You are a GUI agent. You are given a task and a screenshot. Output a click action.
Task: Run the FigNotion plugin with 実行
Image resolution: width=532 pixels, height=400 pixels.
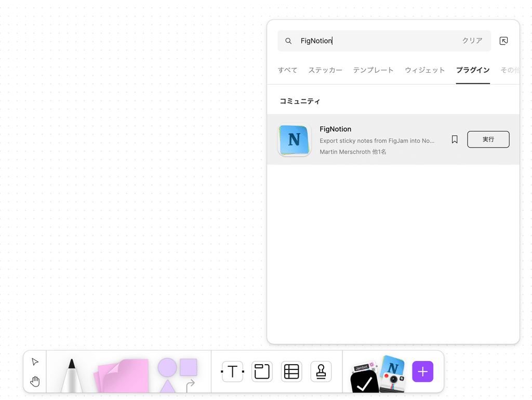488,139
